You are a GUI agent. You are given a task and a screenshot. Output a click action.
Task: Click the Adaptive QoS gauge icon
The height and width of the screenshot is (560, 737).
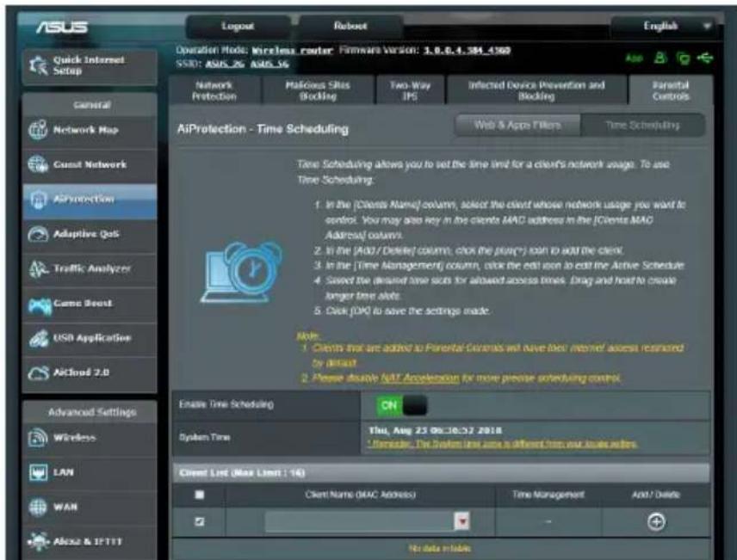[38, 234]
